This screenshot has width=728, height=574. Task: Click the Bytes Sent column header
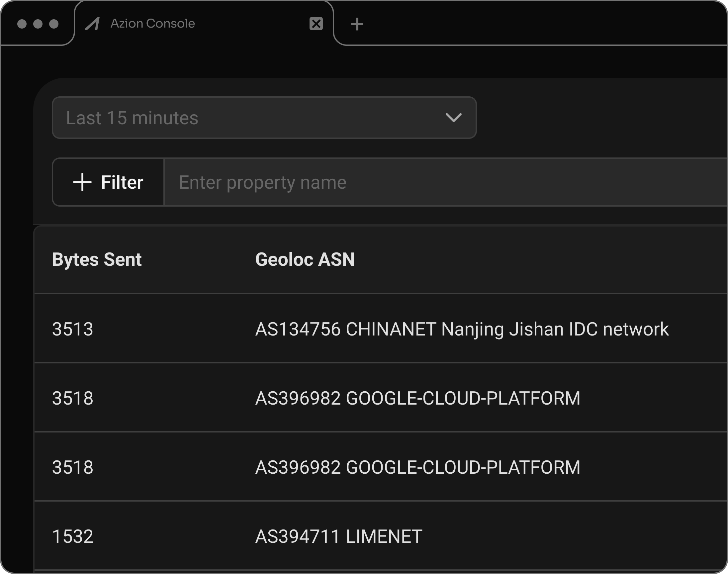[x=97, y=259]
